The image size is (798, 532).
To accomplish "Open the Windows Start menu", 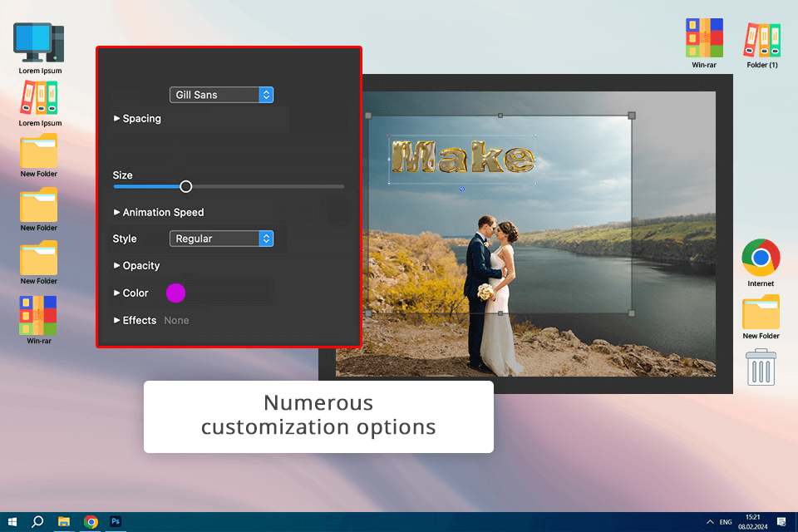I will coord(12,522).
